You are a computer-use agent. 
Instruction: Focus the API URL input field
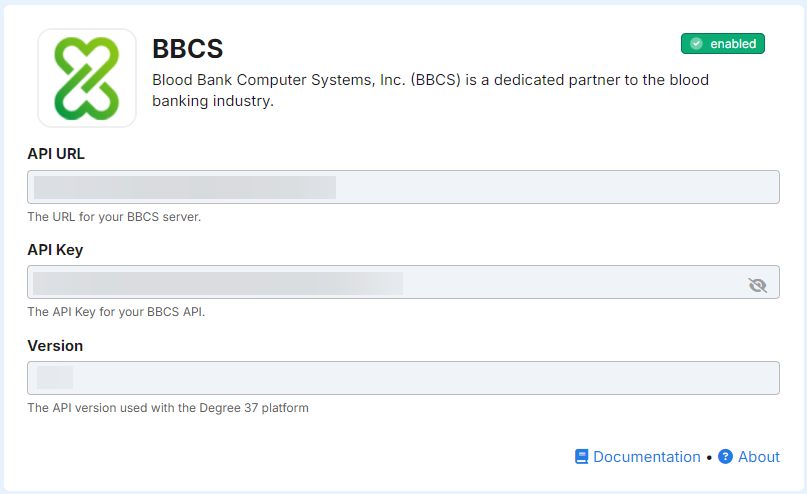(x=404, y=187)
